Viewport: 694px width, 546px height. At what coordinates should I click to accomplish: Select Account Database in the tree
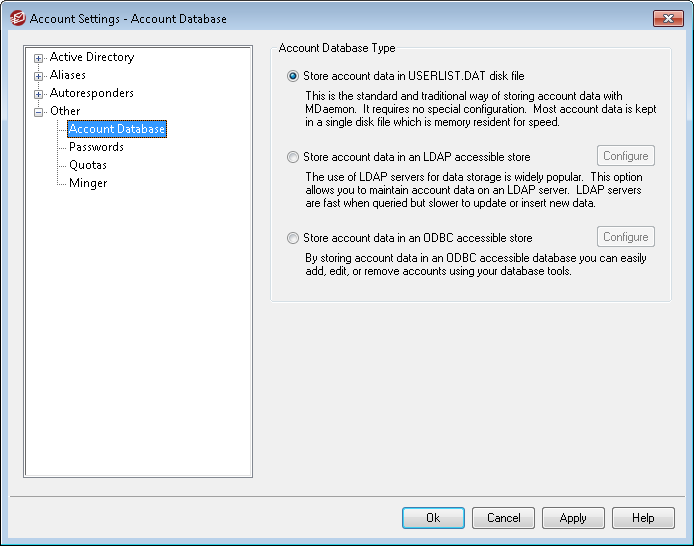tap(116, 129)
